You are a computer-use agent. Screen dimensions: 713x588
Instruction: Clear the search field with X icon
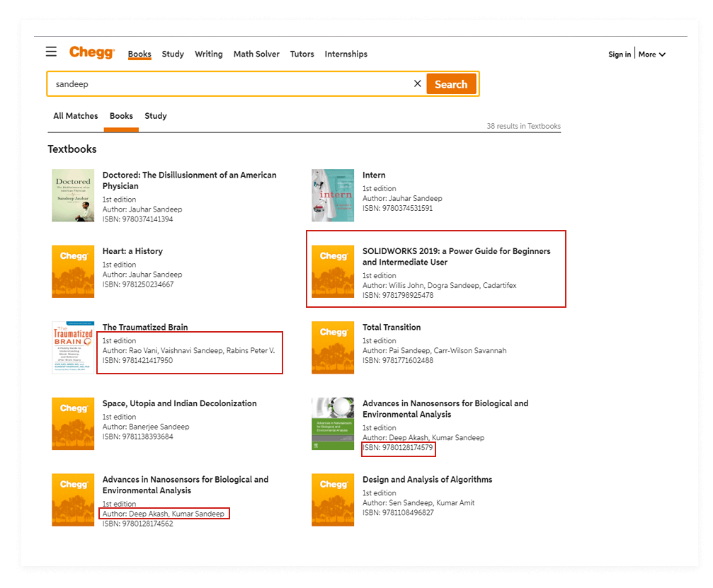[418, 83]
